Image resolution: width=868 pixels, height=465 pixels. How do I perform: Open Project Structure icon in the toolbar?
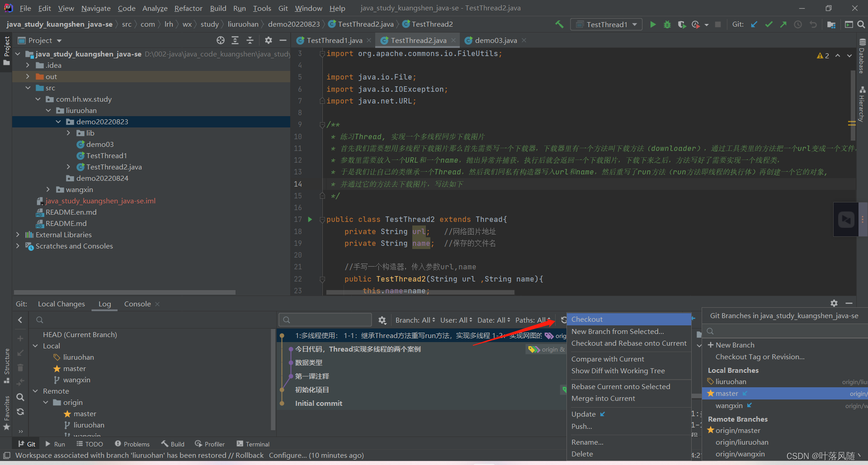831,24
